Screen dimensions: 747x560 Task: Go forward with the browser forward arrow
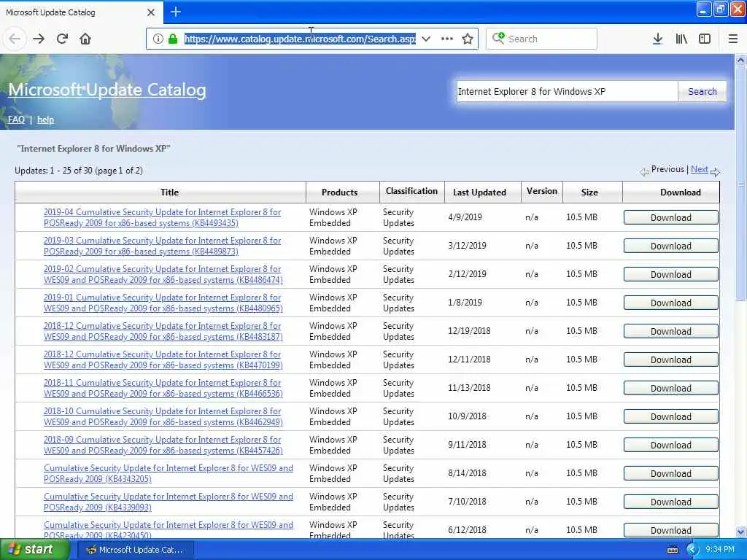click(39, 39)
